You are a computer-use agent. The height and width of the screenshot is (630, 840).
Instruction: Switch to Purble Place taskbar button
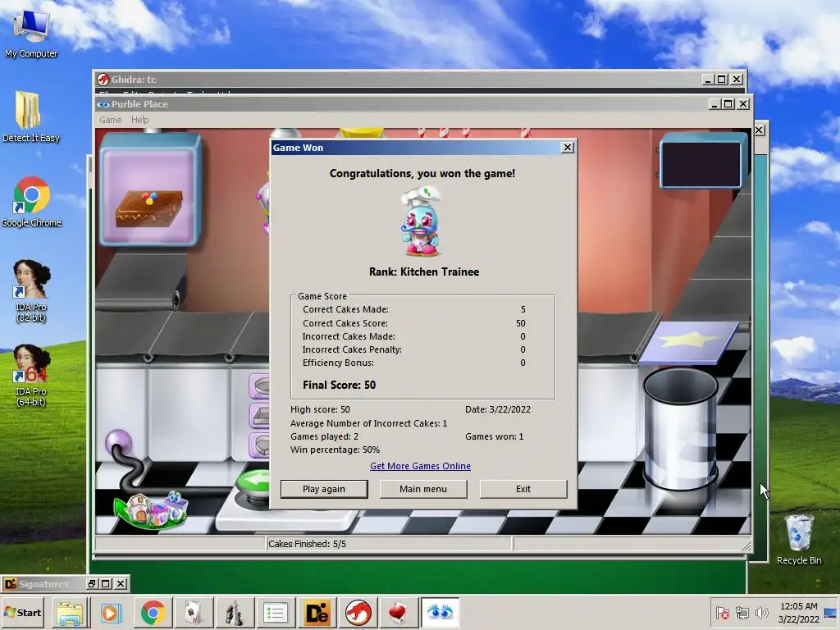tap(441, 613)
